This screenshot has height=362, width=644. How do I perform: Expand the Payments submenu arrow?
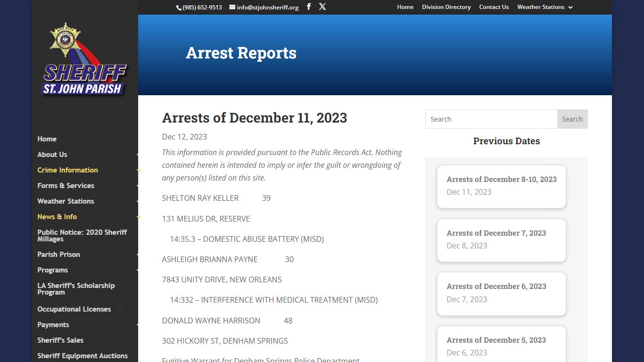[138, 325]
